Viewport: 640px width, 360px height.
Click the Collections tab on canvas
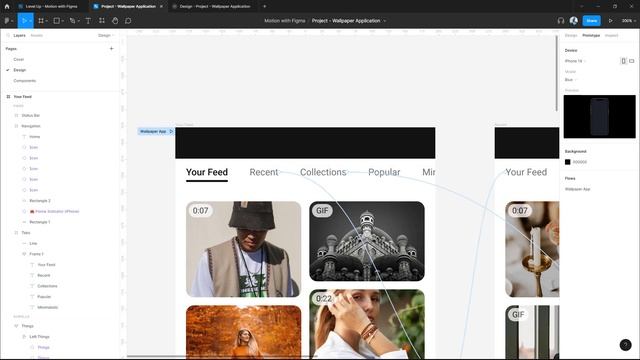[323, 172]
